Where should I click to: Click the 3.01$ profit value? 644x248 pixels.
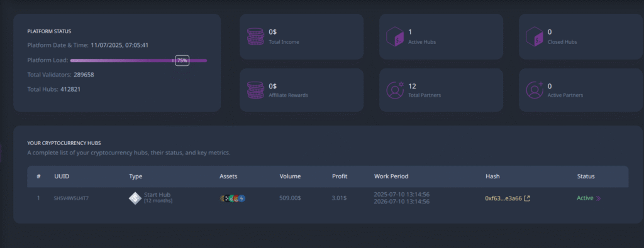[339, 198]
